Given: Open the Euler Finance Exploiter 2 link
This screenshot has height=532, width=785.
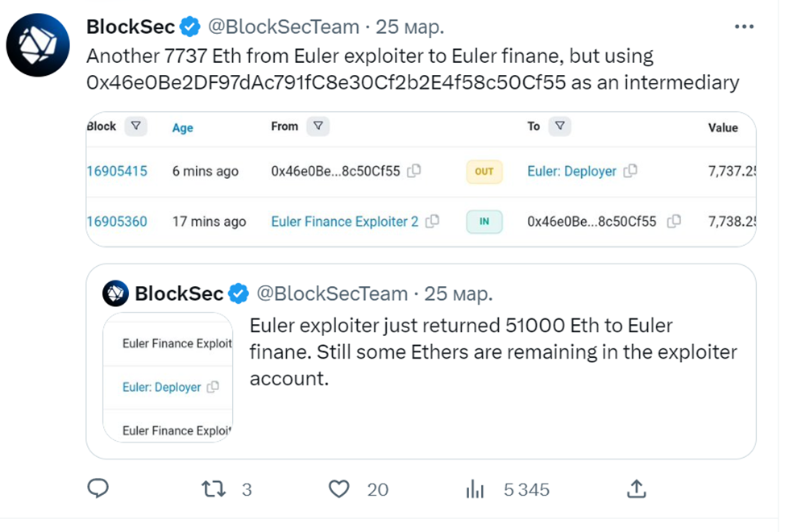Looking at the screenshot, I should pyautogui.click(x=345, y=221).
